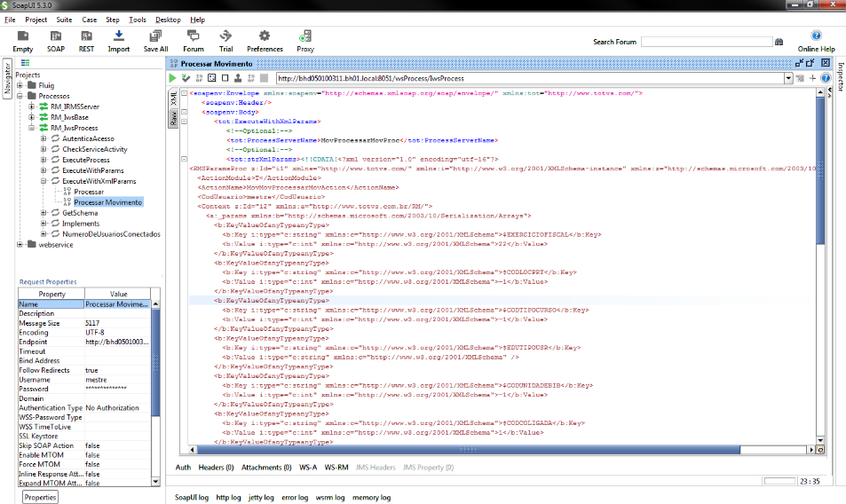Image resolution: width=846 pixels, height=504 pixels.
Task: Click the clone request square icon
Action: pyautogui.click(x=225, y=78)
